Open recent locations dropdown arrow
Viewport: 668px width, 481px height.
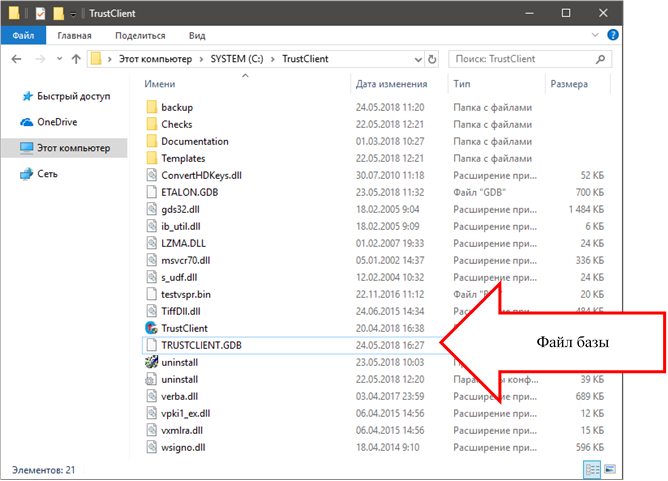click(59, 59)
